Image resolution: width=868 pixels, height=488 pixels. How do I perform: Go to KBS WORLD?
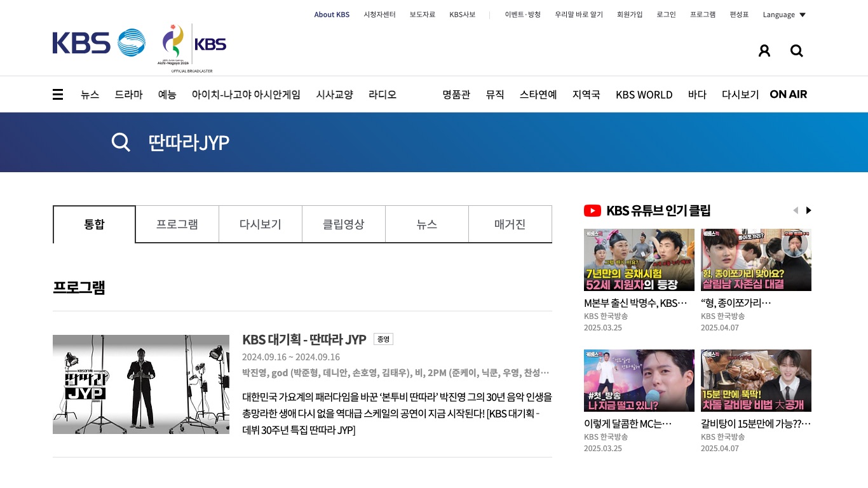click(x=644, y=95)
